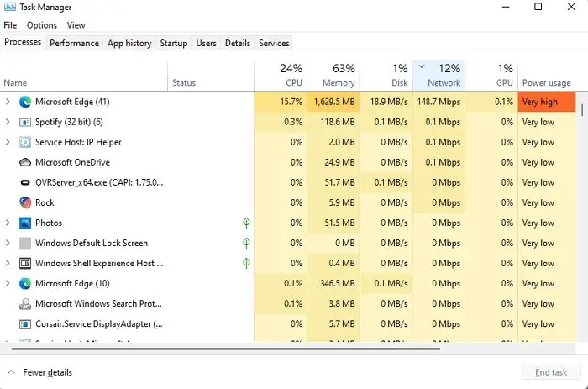The height and width of the screenshot is (389, 588).
Task: Click the Service Host: IP Helper gear icon
Action: pyautogui.click(x=25, y=142)
